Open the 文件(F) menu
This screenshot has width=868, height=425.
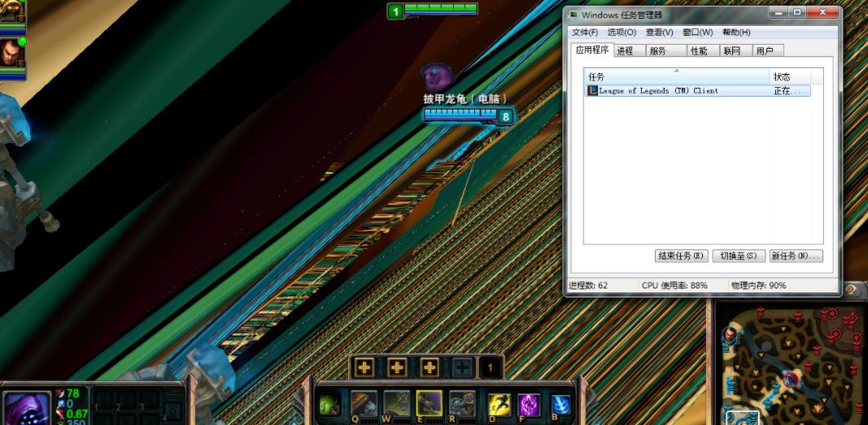click(x=585, y=33)
